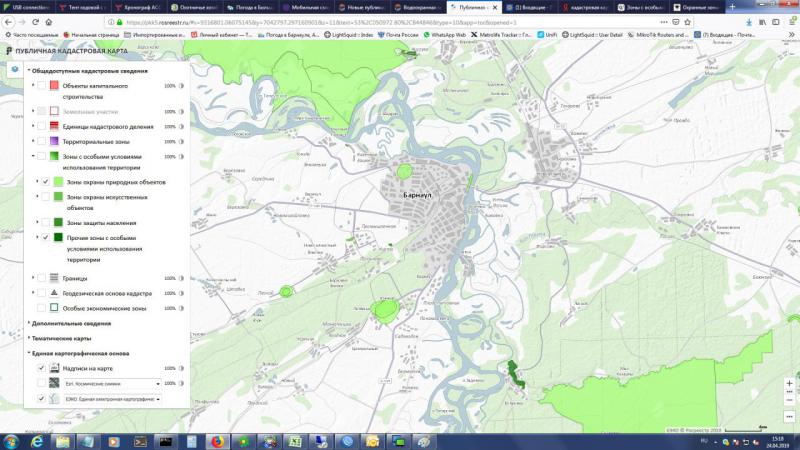
Task: Open the Почта России bookmark
Action: [x=398, y=35]
